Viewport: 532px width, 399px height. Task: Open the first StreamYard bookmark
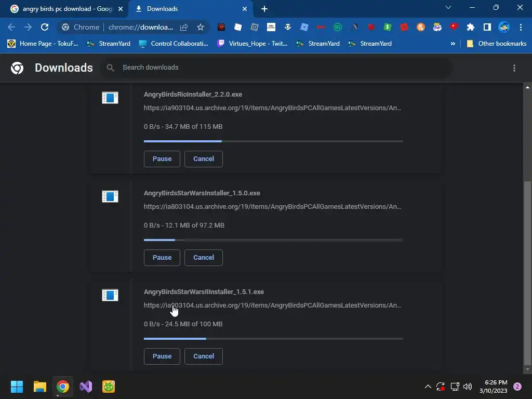click(109, 44)
